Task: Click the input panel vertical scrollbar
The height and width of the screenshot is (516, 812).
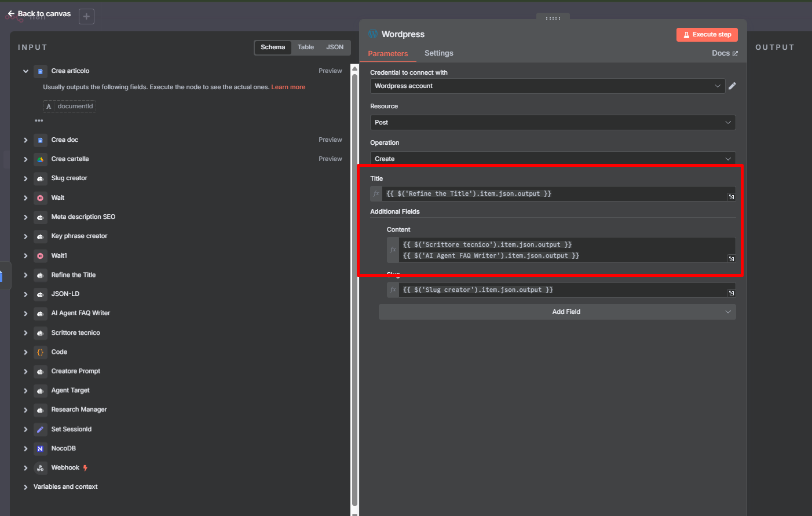Action: 355,290
